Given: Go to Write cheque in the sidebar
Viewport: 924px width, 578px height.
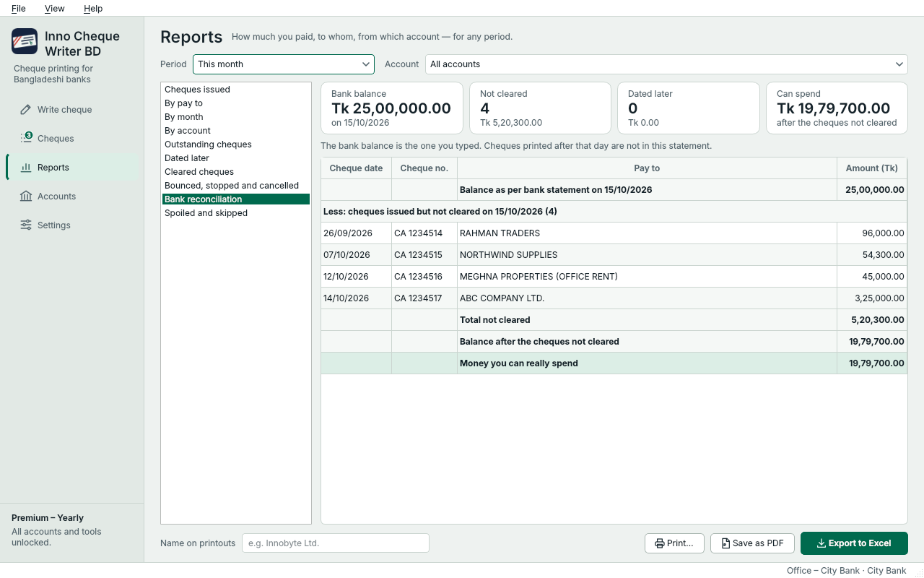Looking at the screenshot, I should pos(72,110).
